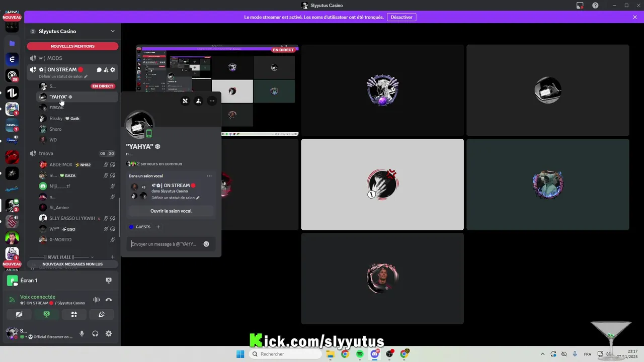
Task: Jump to NOUVEAUX MESSAGES NON LUS
Action: (x=73, y=264)
